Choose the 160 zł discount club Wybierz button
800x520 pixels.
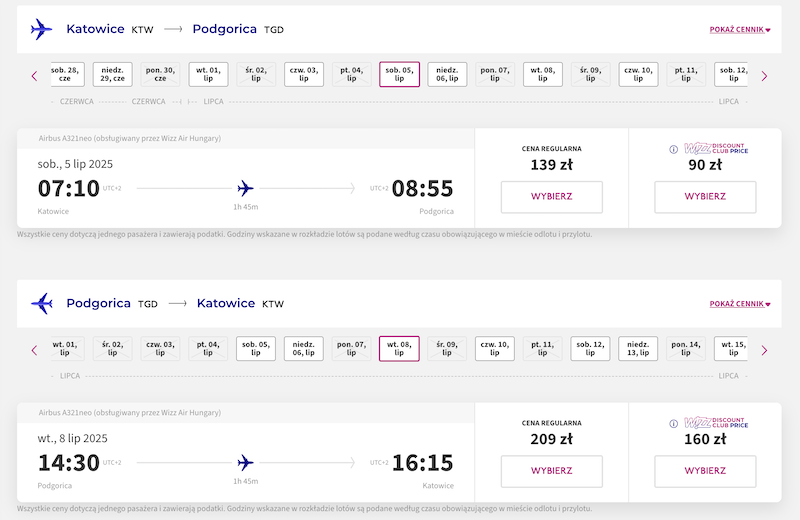point(705,471)
